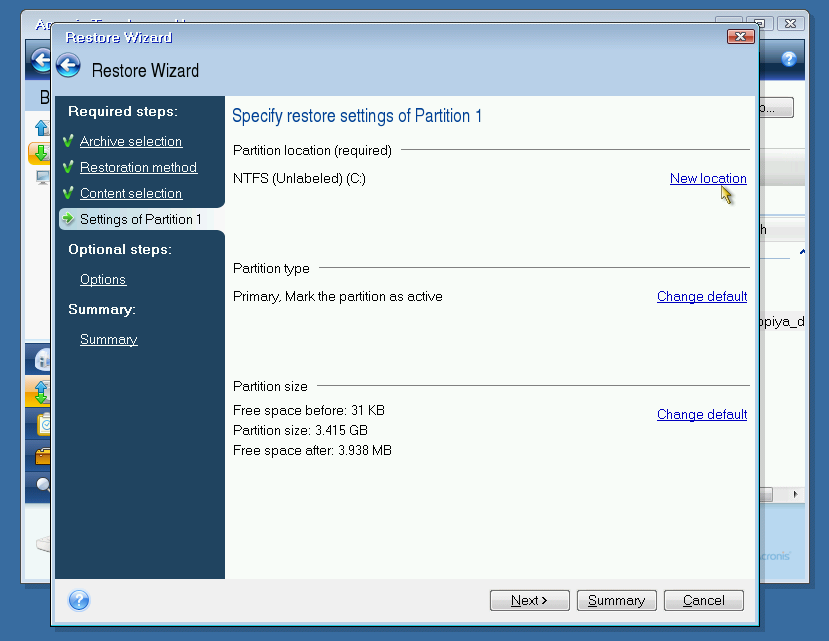Click New location link for partition location
Viewport: 829px width, 641px height.
tap(707, 179)
